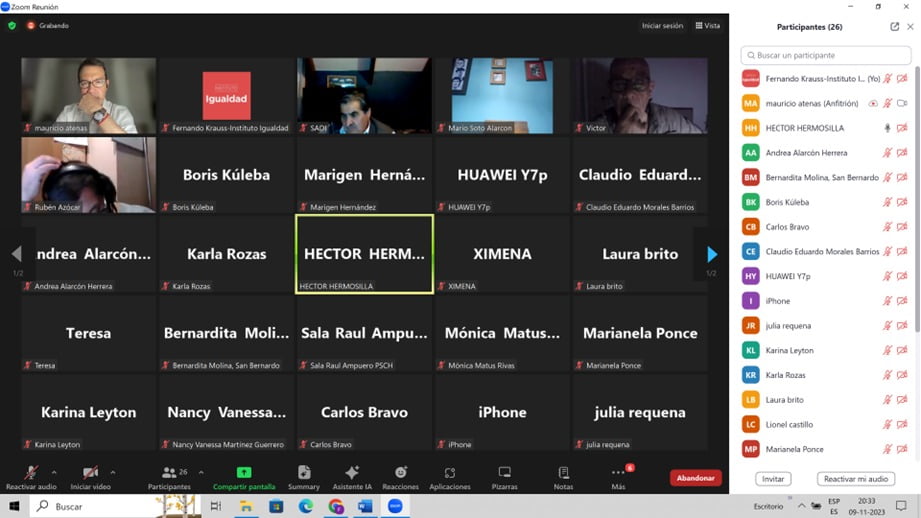Pop out the Participantes panel

pyautogui.click(x=894, y=27)
